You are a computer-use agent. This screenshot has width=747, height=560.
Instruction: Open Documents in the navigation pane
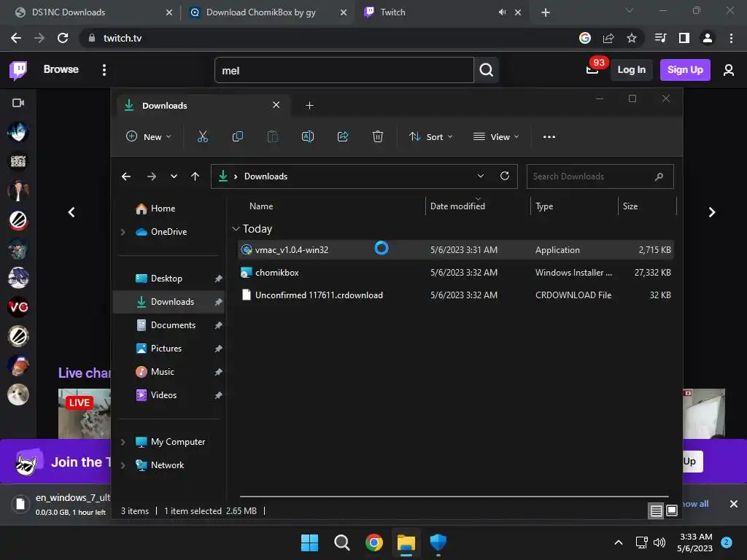coord(173,325)
